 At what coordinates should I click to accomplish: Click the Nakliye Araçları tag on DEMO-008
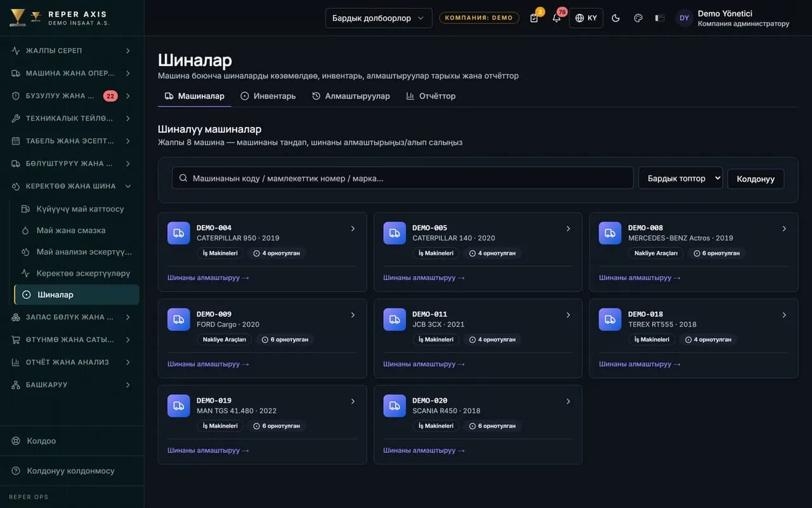pos(656,253)
